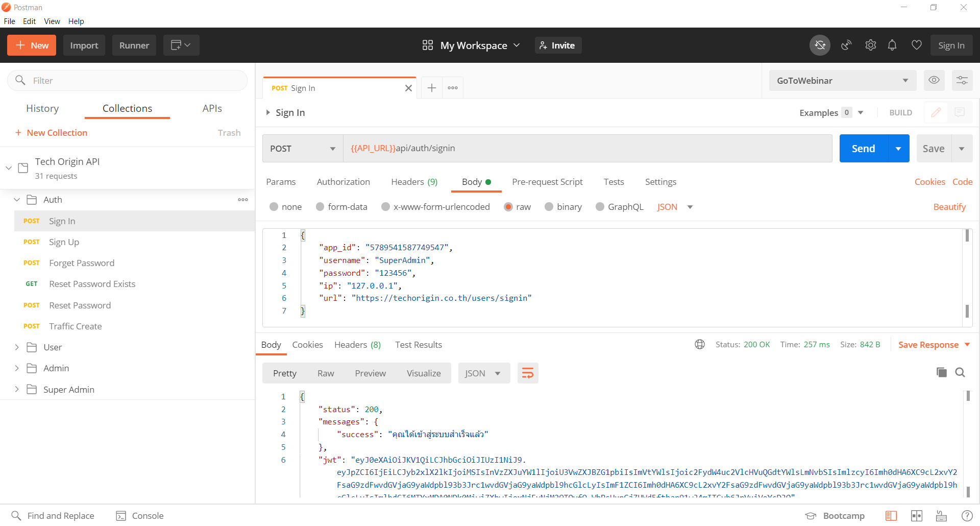980x526 pixels.
Task: Click the request URL input field
Action: point(587,149)
